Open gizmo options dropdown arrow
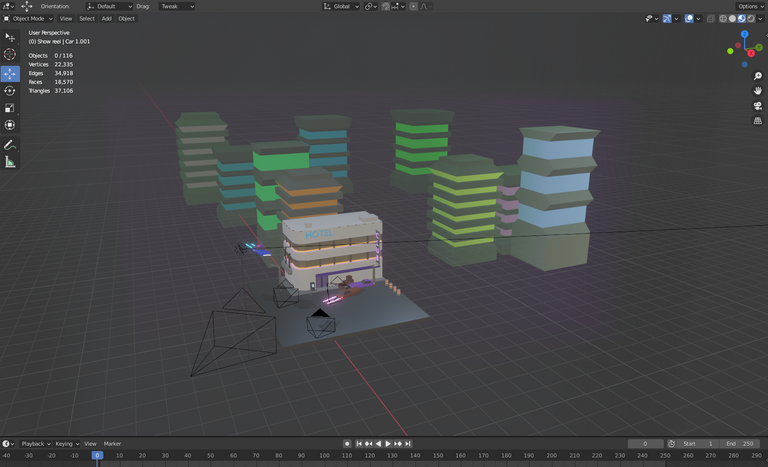Image resolution: width=768 pixels, height=467 pixels. [x=676, y=19]
